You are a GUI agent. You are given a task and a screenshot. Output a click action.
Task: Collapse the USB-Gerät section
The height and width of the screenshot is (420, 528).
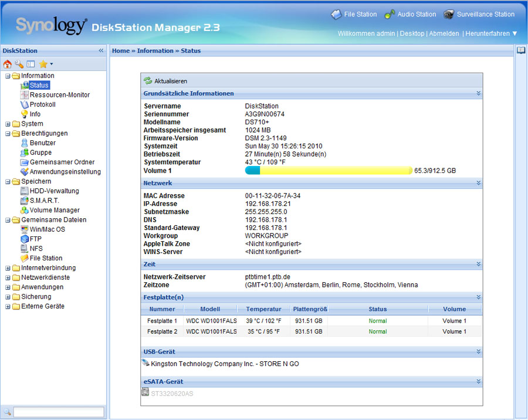[479, 351]
